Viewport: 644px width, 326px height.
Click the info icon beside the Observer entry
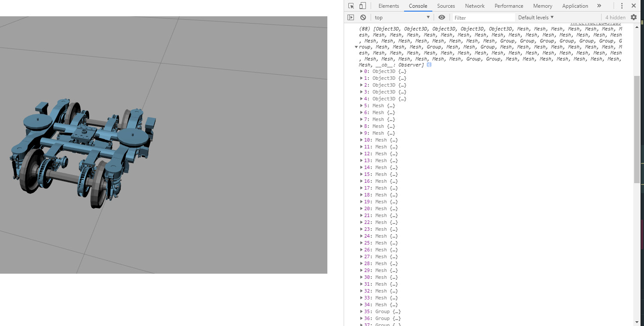pyautogui.click(x=429, y=64)
